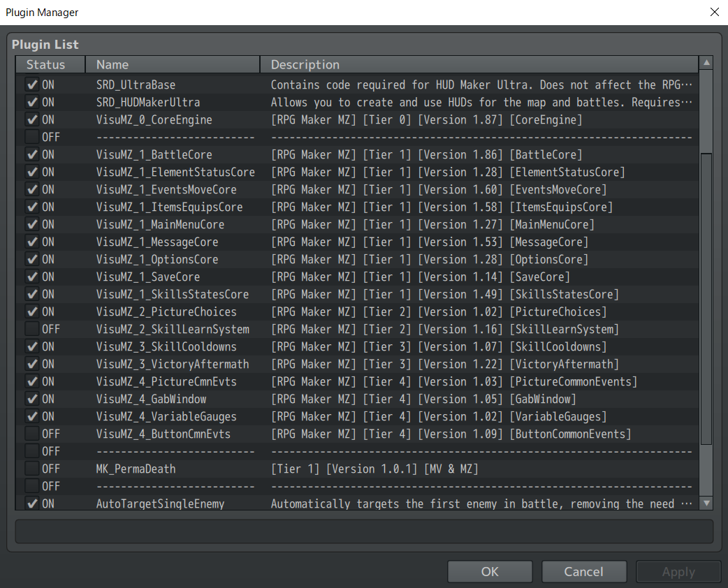This screenshot has width=728, height=588.
Task: Select VisuMZ_4_VariableGauges plugin name
Action: click(x=166, y=417)
